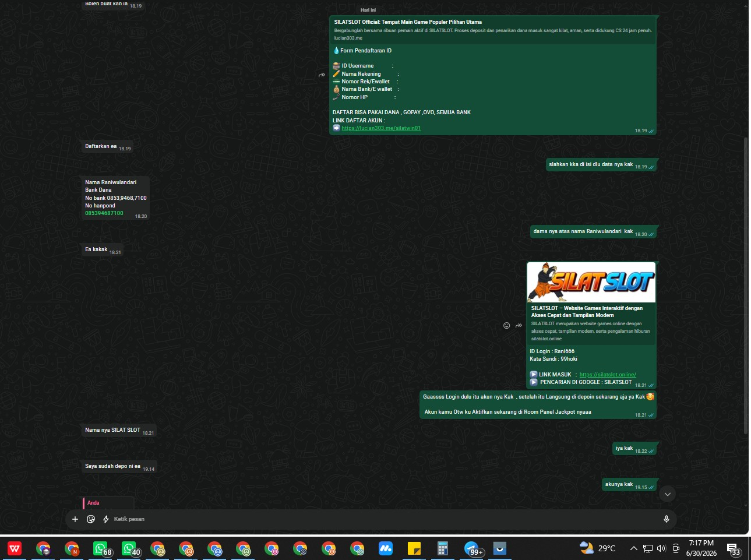Open the 29°C weather widget
Screen dimensions: 751x560
598,548
